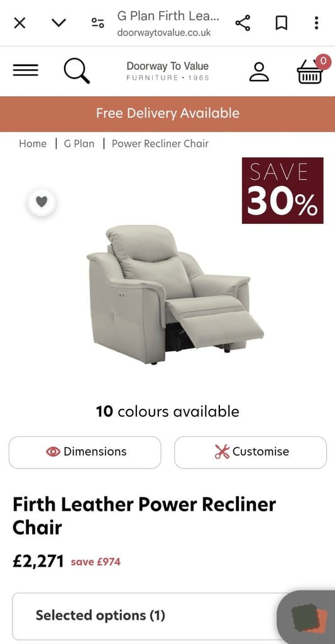
Task: Show the chair Dimensions
Action: [x=85, y=452]
